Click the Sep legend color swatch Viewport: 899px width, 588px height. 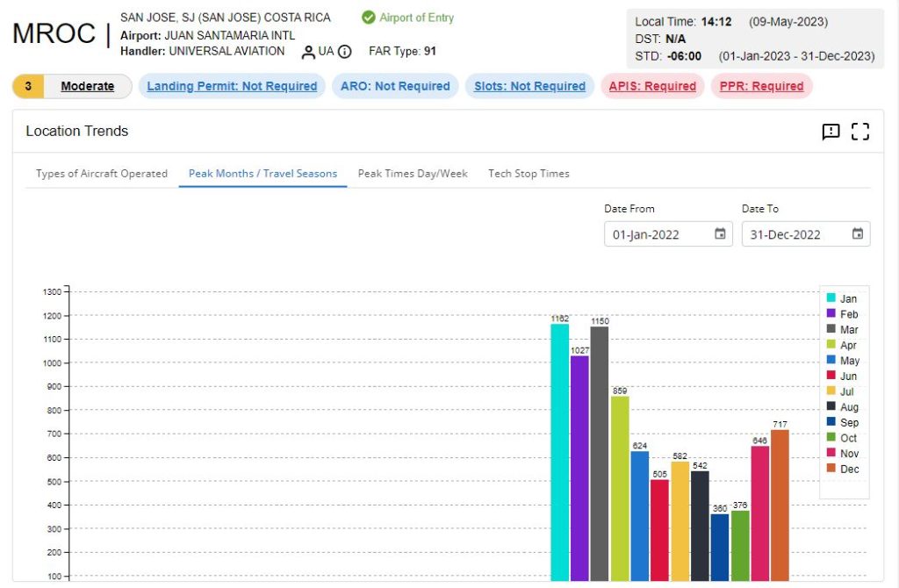click(x=831, y=422)
